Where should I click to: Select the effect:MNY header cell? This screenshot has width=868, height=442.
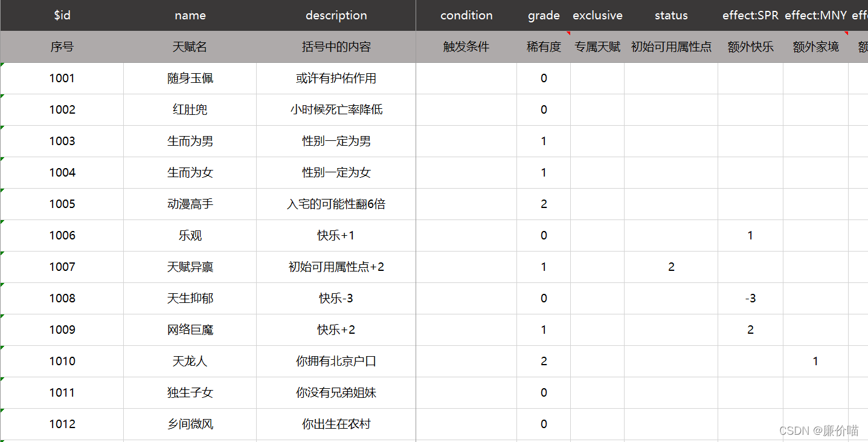pyautogui.click(x=815, y=15)
